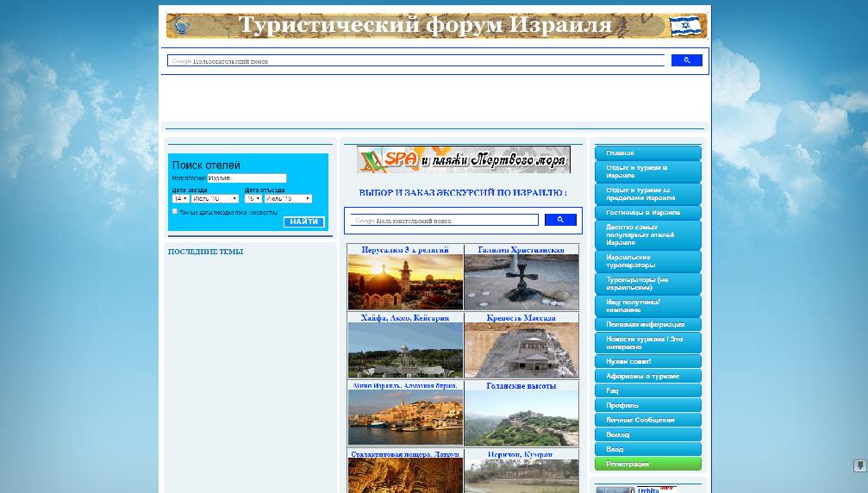Expand the check-in day dropdown

point(180,198)
